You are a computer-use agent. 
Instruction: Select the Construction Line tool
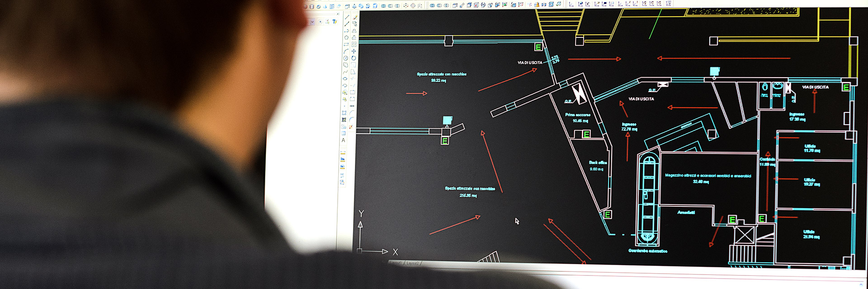coord(346,24)
